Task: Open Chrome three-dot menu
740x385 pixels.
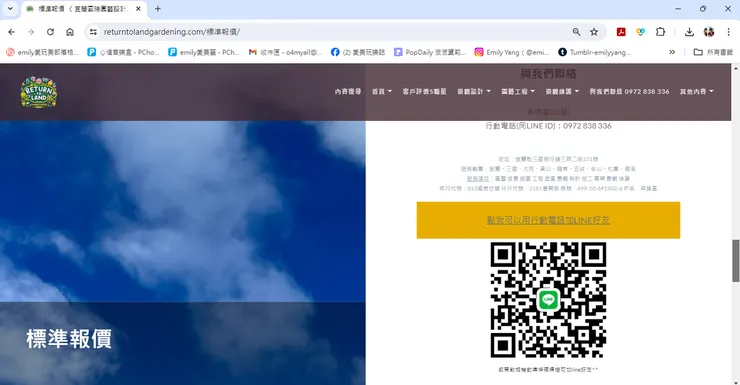Action: pyautogui.click(x=729, y=32)
